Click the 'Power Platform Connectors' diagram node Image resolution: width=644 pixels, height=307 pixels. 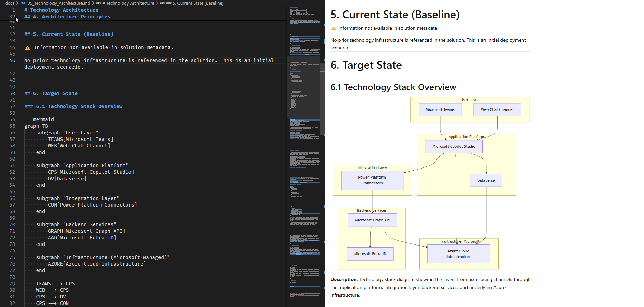click(x=372, y=180)
